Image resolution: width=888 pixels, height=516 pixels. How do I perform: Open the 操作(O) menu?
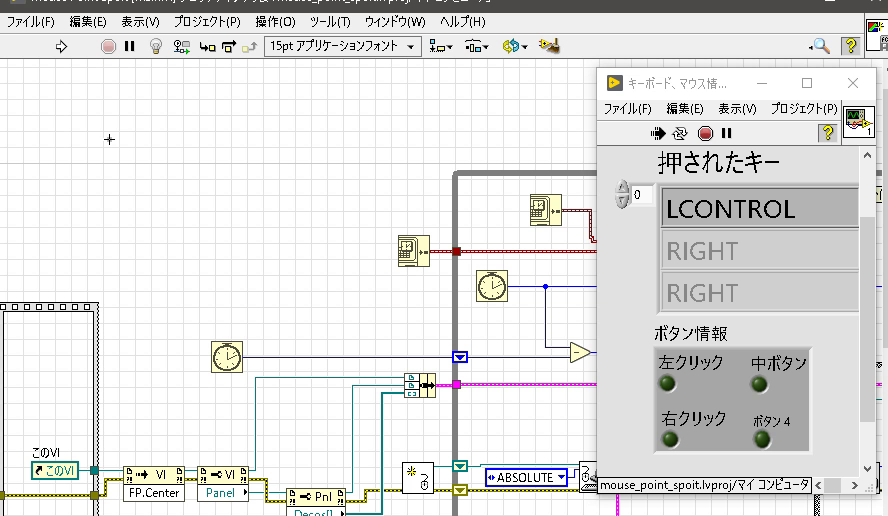(275, 22)
